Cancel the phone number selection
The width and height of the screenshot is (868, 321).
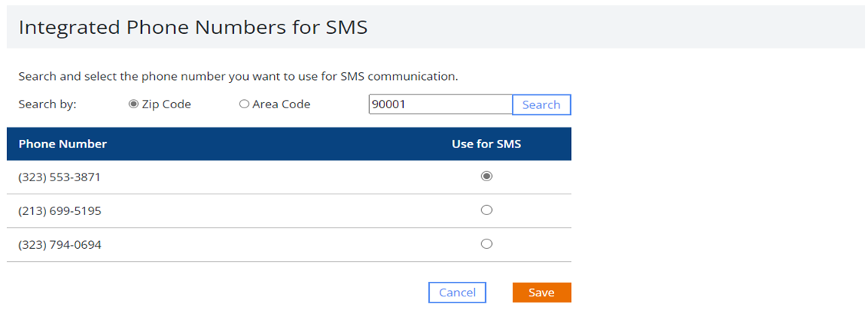[x=457, y=293]
